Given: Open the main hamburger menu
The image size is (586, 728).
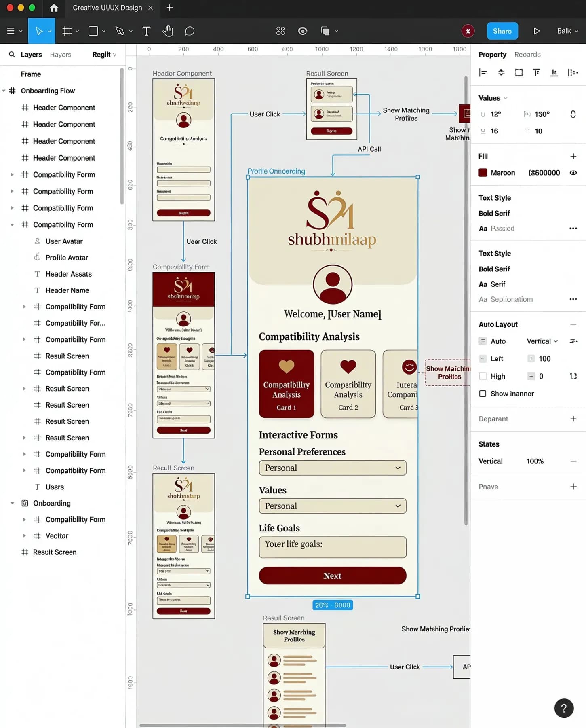Looking at the screenshot, I should [11, 31].
